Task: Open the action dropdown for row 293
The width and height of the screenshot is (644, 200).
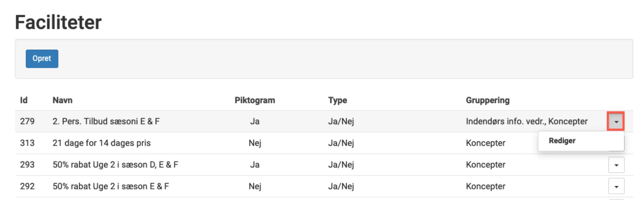Action: 616,165
